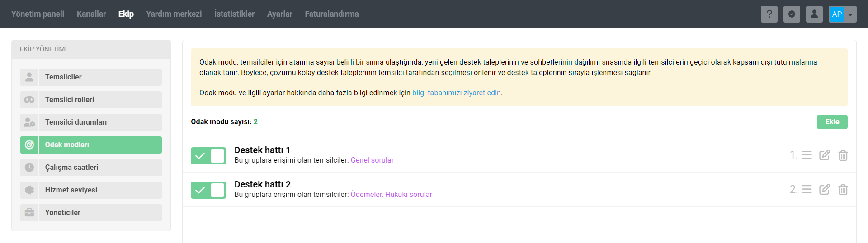Open the help question mark icon
The image size is (868, 243).
(769, 14)
